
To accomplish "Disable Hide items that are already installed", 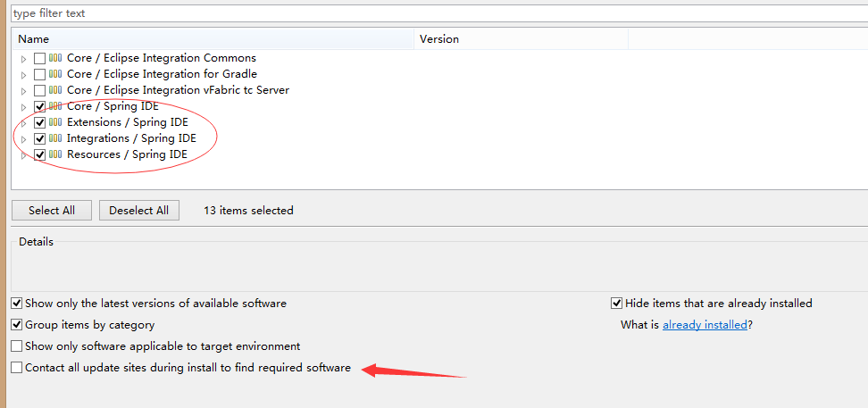I will click(617, 304).
